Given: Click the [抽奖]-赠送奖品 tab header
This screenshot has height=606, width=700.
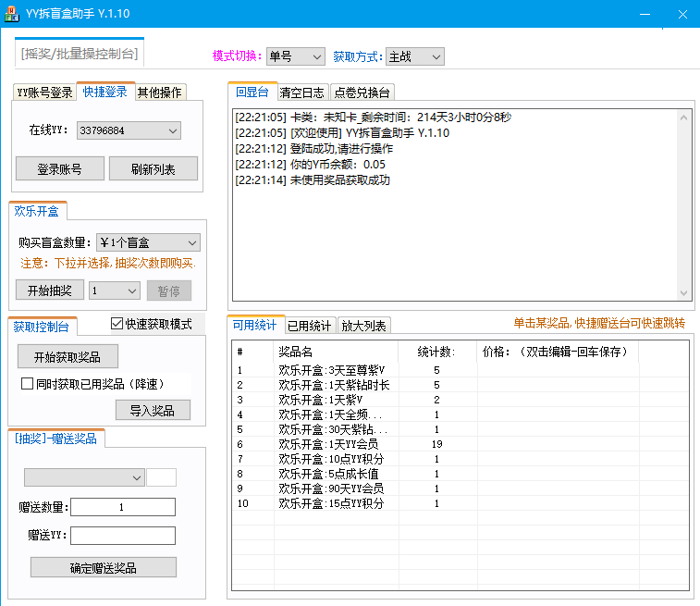Looking at the screenshot, I should pos(55,439).
